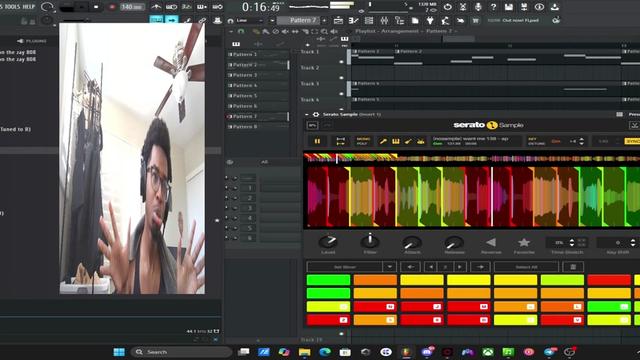Click the Reverse triangle icon in Serato
The width and height of the screenshot is (640, 360).
coord(491,242)
